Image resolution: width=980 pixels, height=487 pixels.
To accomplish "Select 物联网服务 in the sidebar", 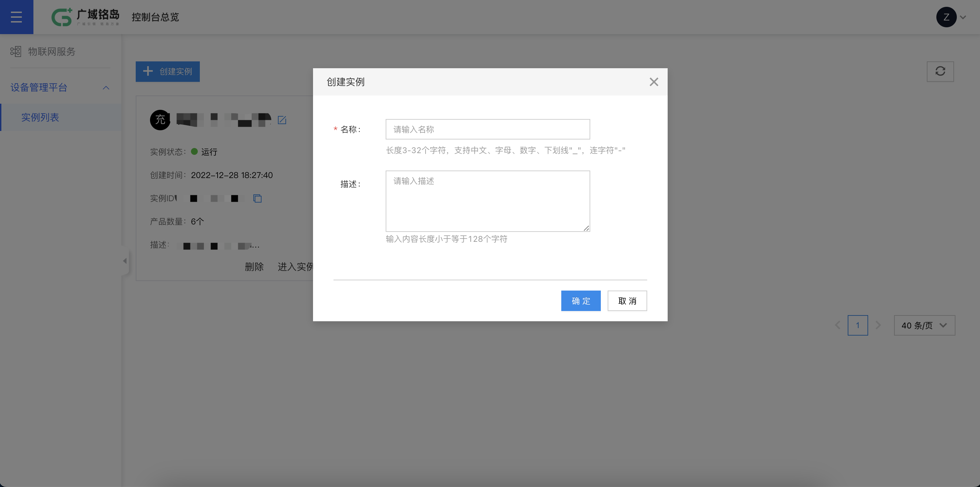I will click(x=52, y=52).
